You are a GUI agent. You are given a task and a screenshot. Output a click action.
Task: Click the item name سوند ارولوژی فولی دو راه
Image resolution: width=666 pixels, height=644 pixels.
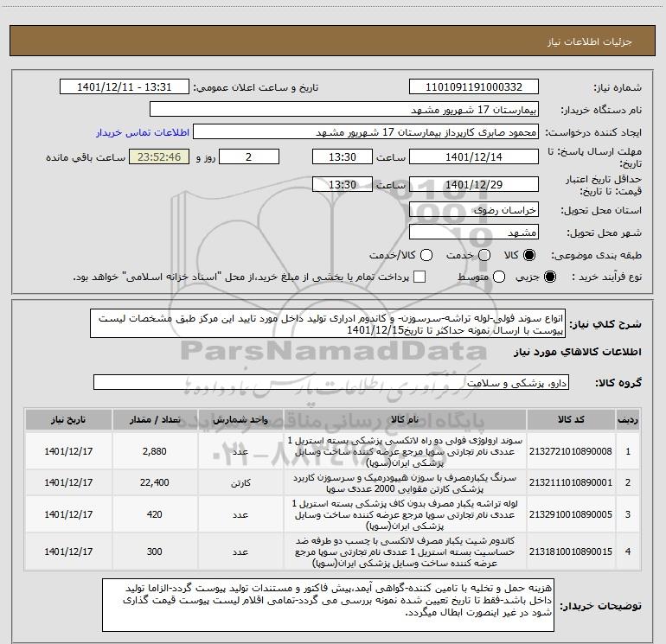coord(405,452)
